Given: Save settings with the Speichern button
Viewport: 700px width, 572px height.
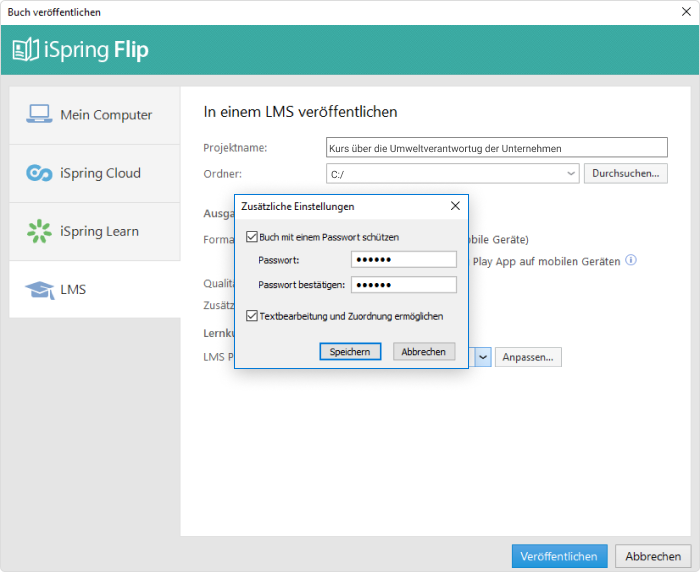Looking at the screenshot, I should (350, 351).
